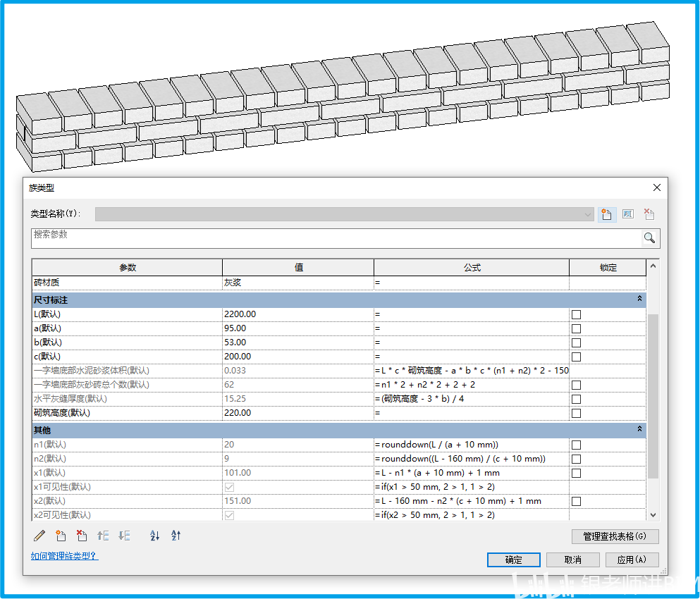Screen dimensions: 700x599
Task: Click the delete type icon
Action: (649, 214)
